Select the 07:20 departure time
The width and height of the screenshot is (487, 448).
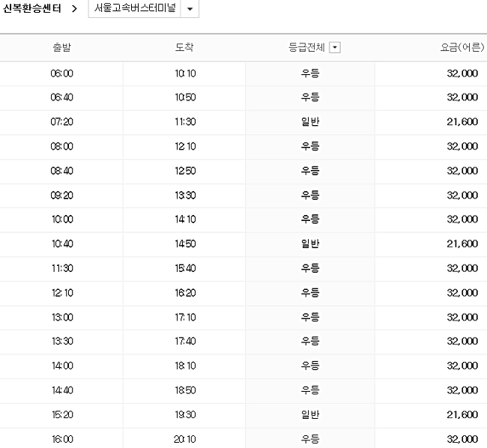coord(61,121)
